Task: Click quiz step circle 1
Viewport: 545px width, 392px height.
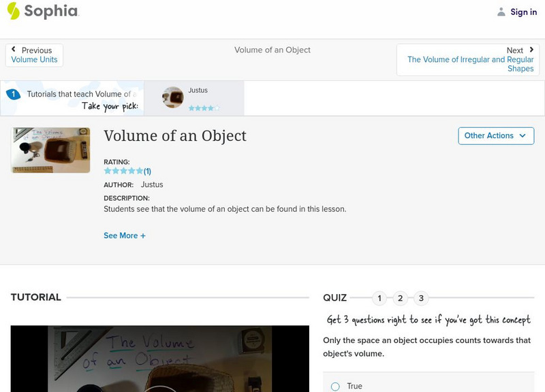Action: pos(379,297)
